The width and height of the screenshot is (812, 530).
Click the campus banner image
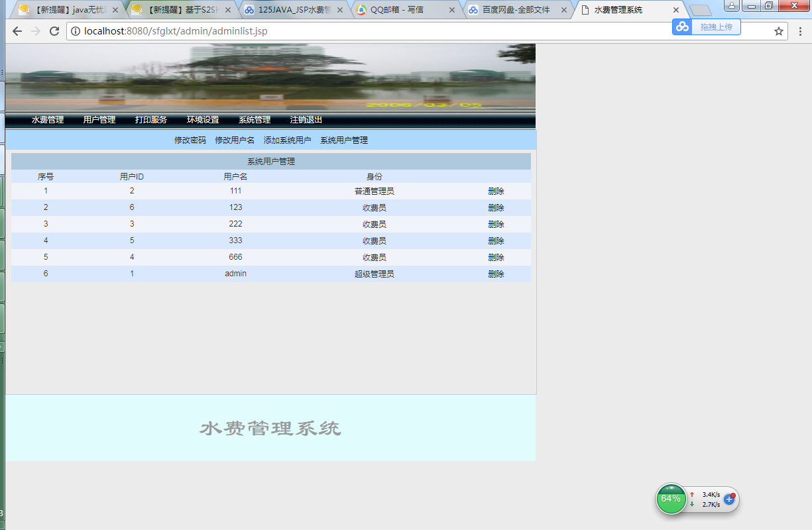(x=270, y=77)
